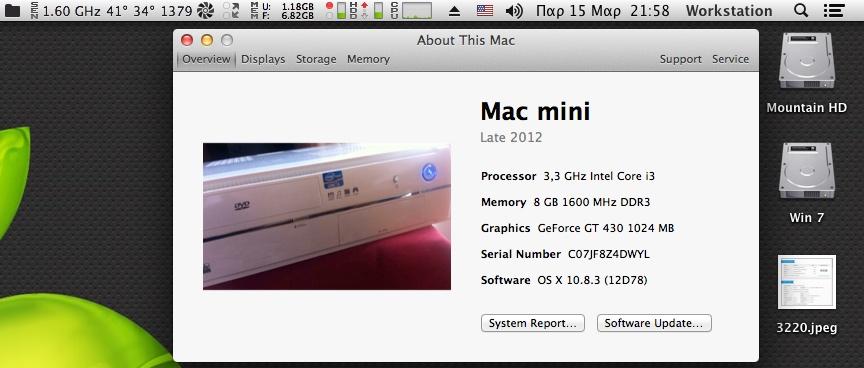This screenshot has width=864, height=368.
Task: Open the volume speaker menu bar icon
Action: [514, 10]
